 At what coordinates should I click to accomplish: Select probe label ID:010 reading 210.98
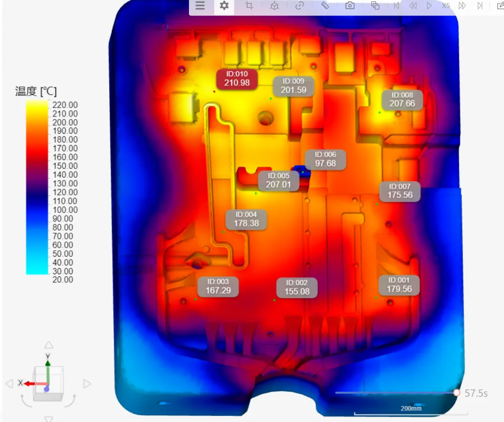pos(237,78)
